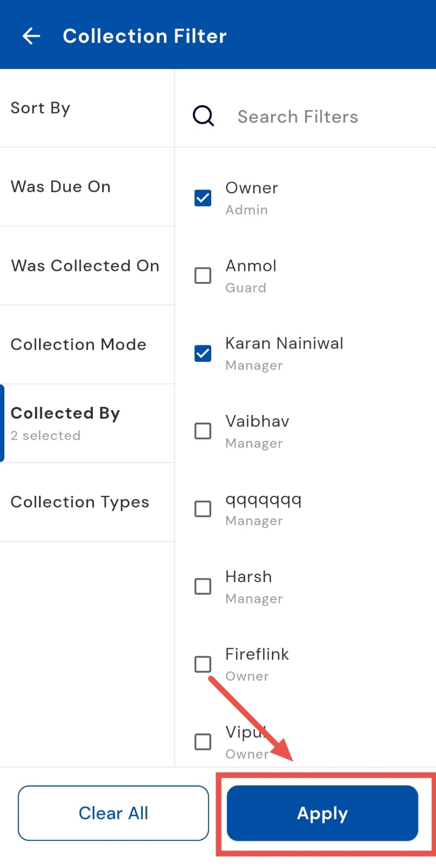Tick the Vipul Owner checkbox
436x868 pixels.
coord(203,742)
